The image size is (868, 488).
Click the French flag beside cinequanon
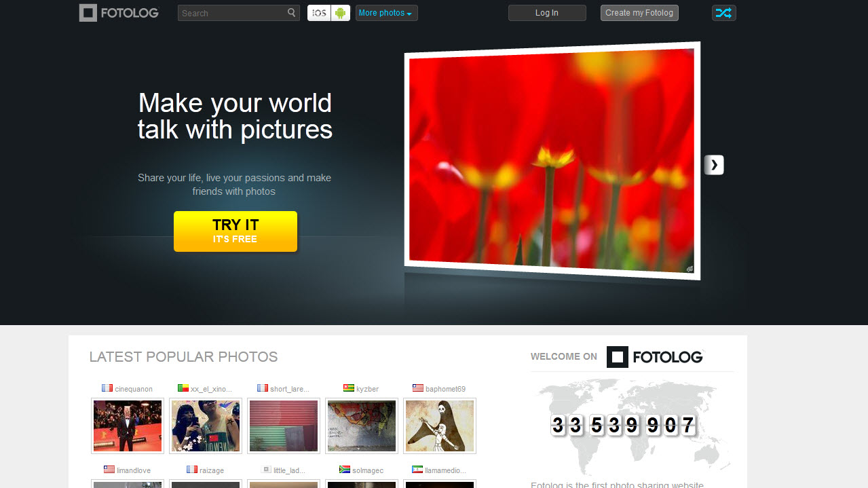[x=107, y=388]
